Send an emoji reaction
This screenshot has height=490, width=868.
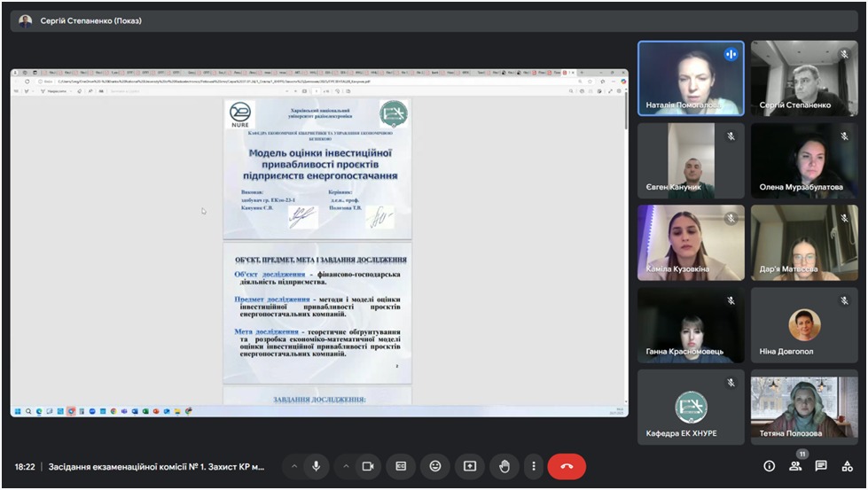pos(434,466)
